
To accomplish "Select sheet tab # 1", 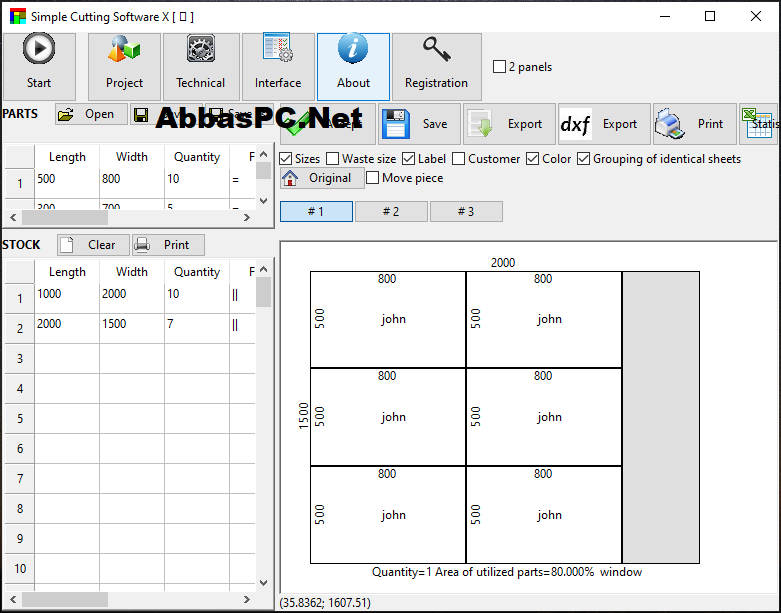I will tap(316, 212).
